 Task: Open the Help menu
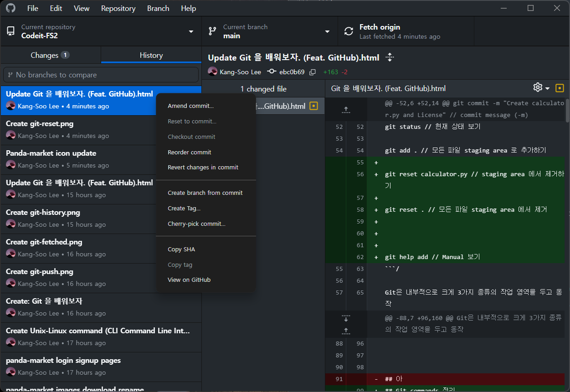[x=189, y=8]
